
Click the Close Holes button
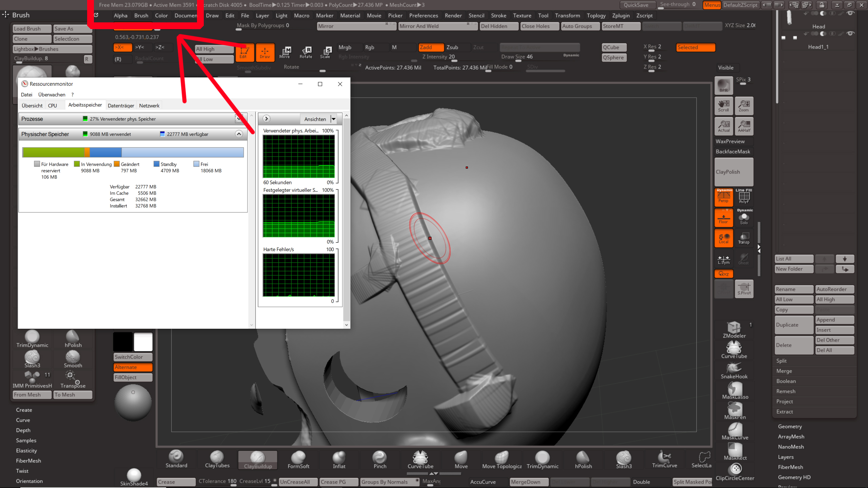[x=539, y=26]
